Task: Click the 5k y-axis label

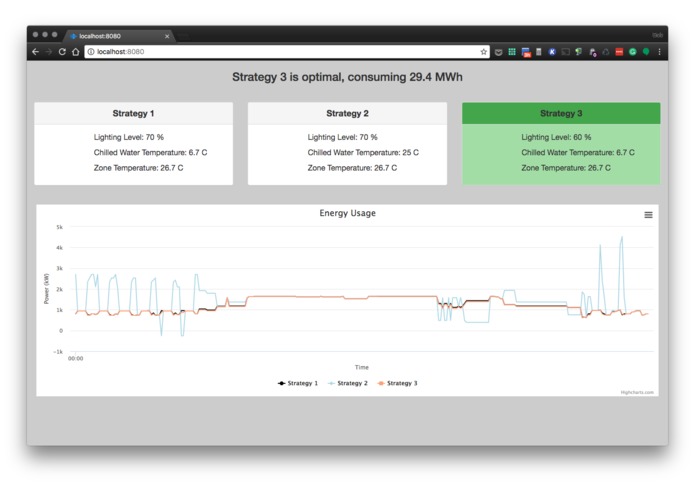Action: click(x=59, y=227)
